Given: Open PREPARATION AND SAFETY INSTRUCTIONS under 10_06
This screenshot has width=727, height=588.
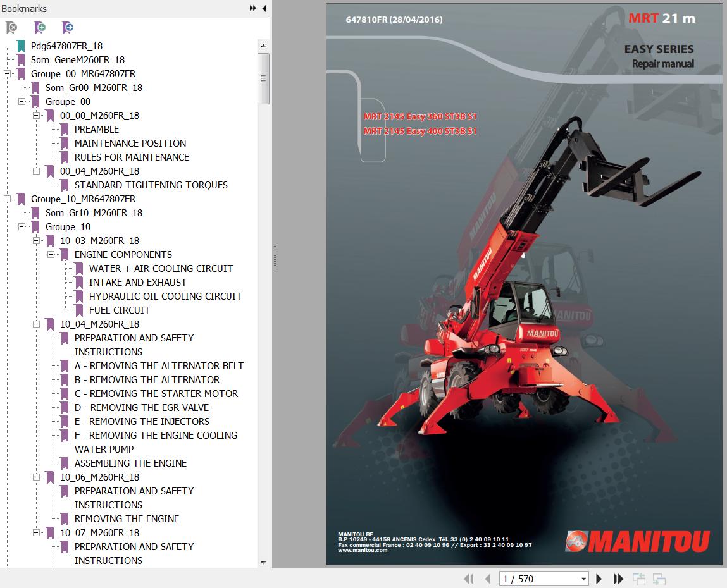Looking at the screenshot, I should pos(134,498).
